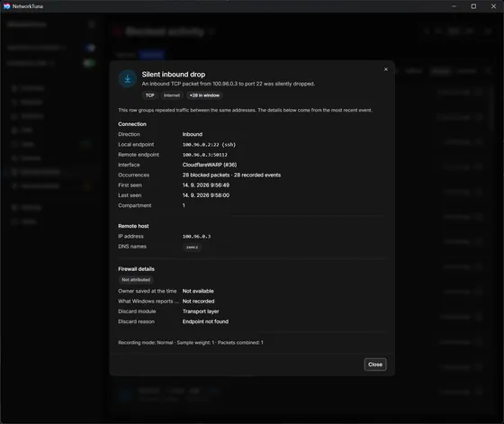Select the interface value CloudflareWARP (#36)
Viewport: 504px width, 424px height.
click(210, 165)
